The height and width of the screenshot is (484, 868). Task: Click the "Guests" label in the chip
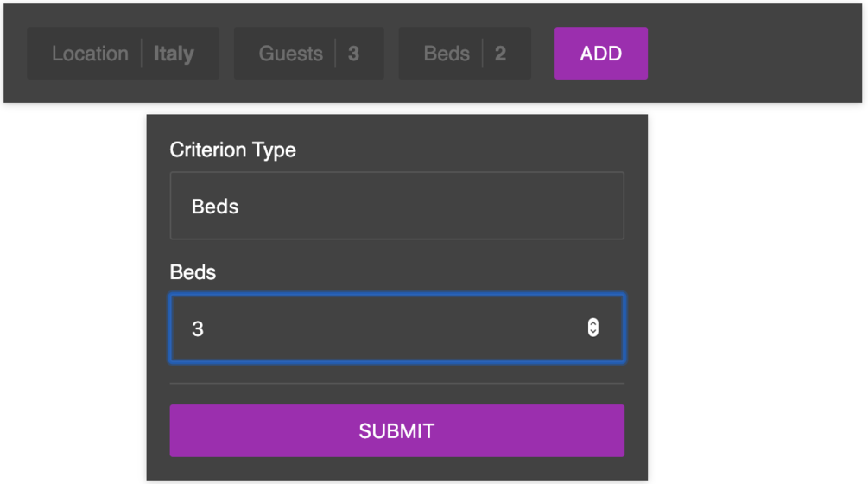coord(290,54)
